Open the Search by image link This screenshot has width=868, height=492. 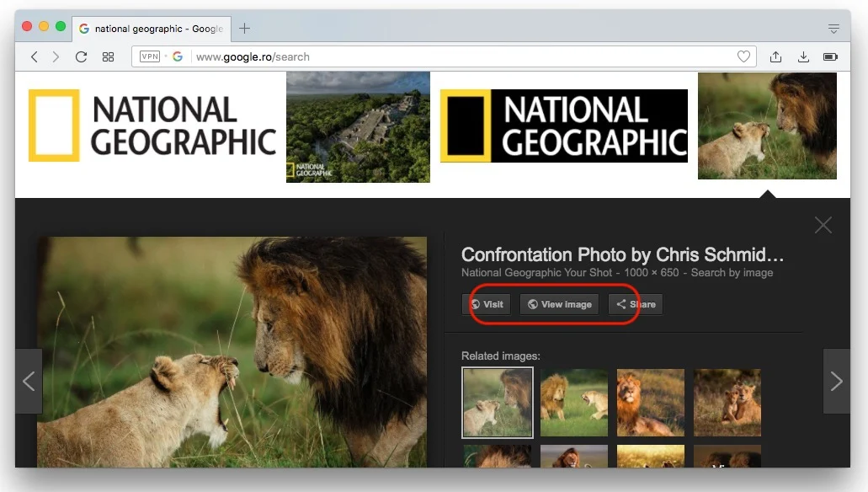click(x=734, y=273)
